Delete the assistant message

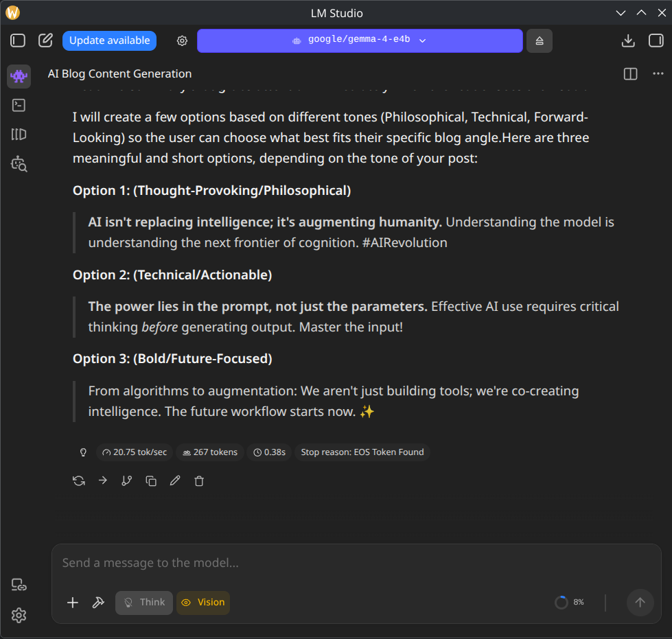click(x=199, y=481)
